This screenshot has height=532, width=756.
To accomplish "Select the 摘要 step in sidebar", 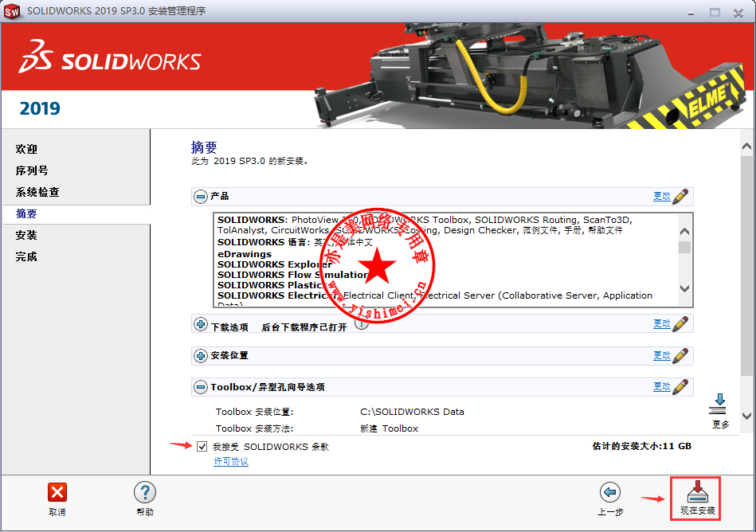I will (x=26, y=213).
